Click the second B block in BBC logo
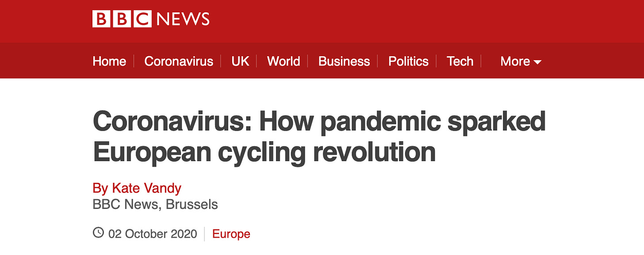 coord(122,19)
